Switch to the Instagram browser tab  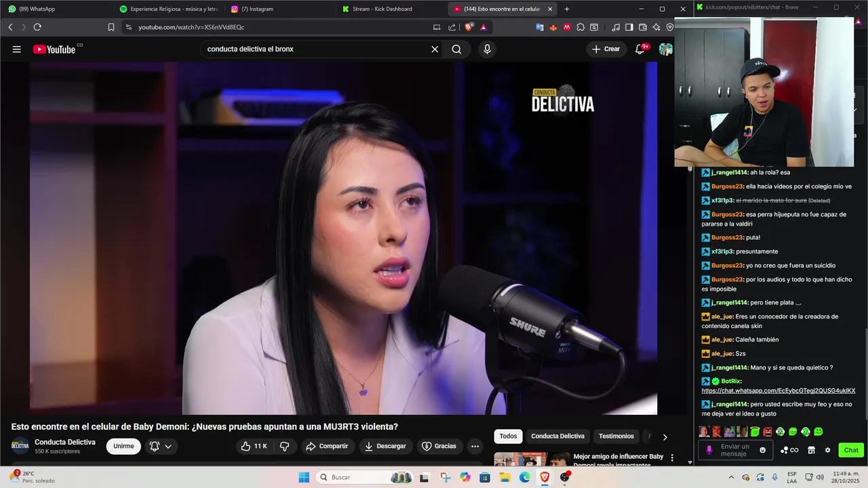coord(279,9)
